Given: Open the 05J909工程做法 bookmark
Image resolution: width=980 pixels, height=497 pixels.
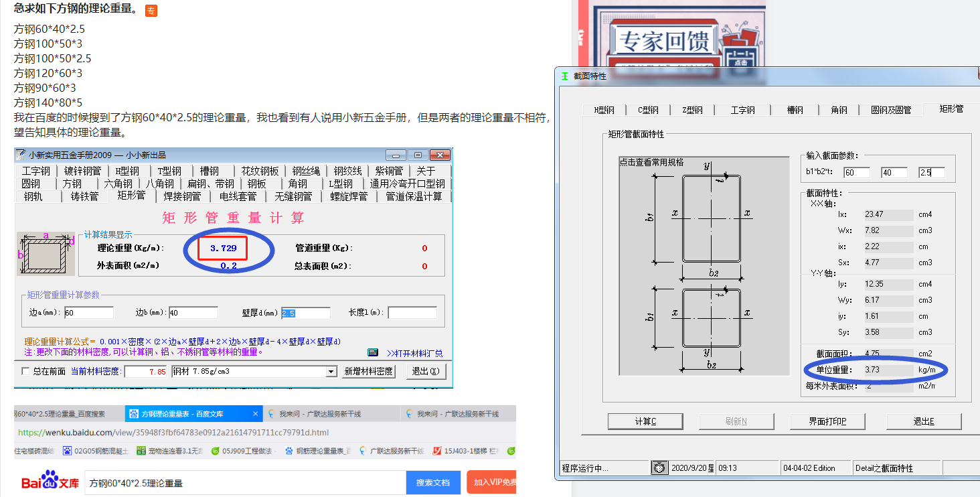Looking at the screenshot, I should click(242, 451).
